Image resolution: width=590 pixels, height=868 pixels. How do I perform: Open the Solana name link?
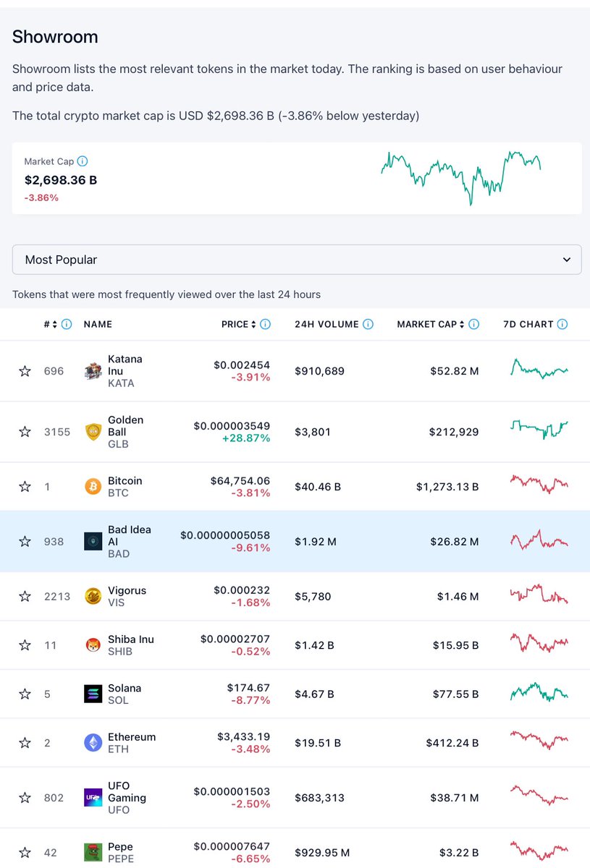(125, 688)
